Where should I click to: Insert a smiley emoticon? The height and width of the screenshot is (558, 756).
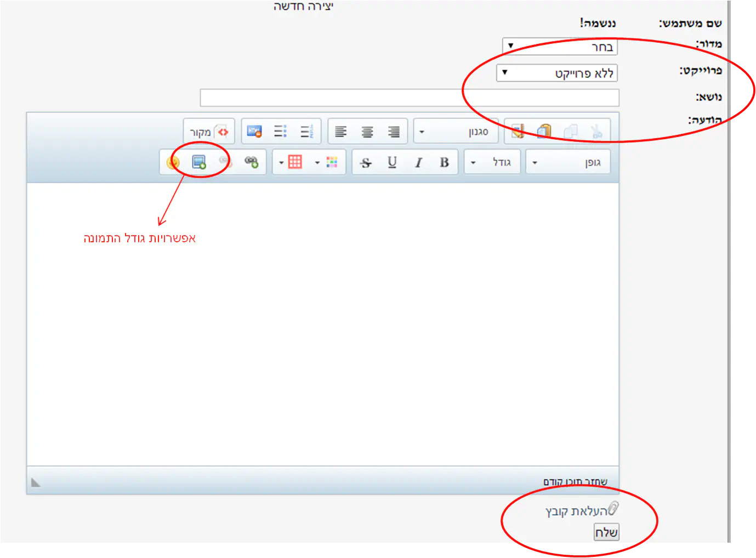tap(173, 162)
